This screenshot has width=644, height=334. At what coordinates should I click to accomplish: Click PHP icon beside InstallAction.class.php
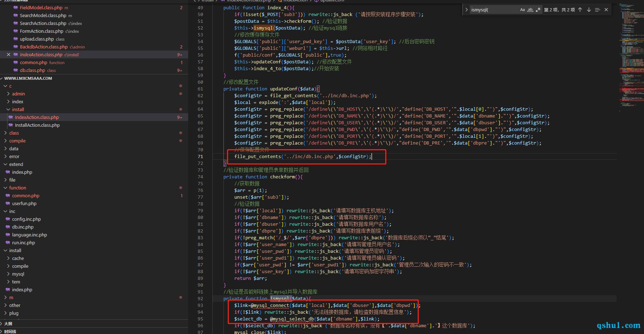(11, 125)
